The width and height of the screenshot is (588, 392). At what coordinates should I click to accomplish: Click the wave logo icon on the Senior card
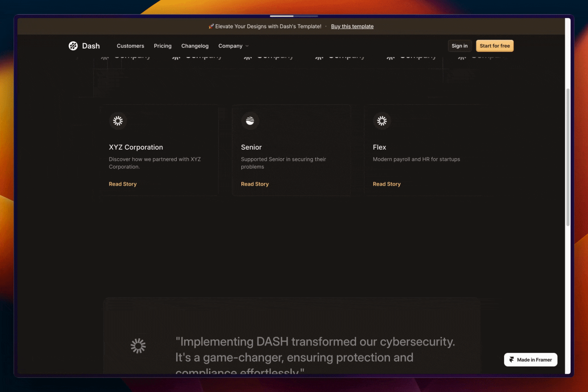coord(250,121)
